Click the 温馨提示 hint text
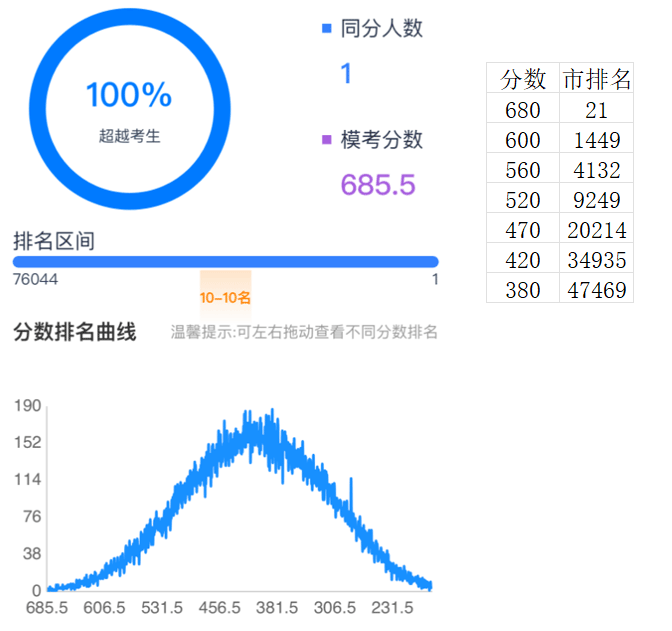The height and width of the screenshot is (631, 672). click(304, 333)
